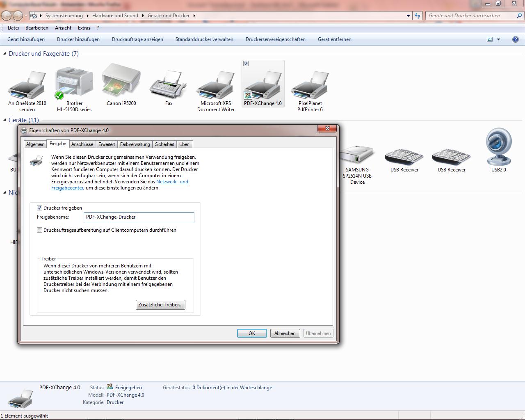Open the address bar history dropdown
The image size is (525, 420).
pyautogui.click(x=408, y=16)
